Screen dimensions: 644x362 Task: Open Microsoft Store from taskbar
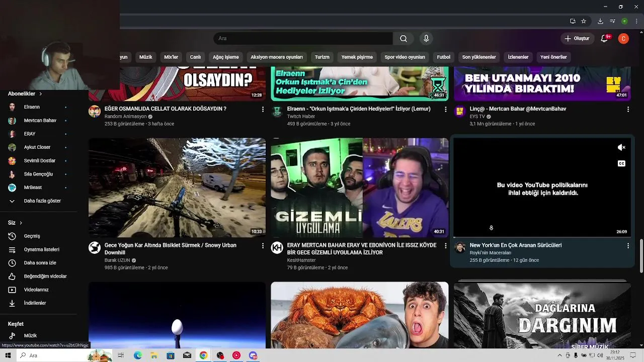tap(171, 355)
